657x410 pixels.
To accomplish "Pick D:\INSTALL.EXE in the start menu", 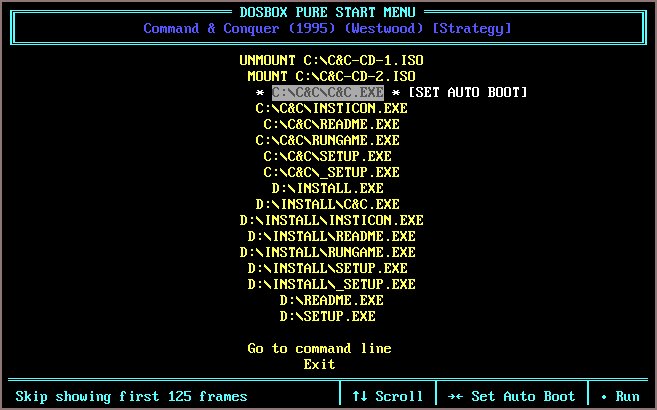I will (327, 188).
